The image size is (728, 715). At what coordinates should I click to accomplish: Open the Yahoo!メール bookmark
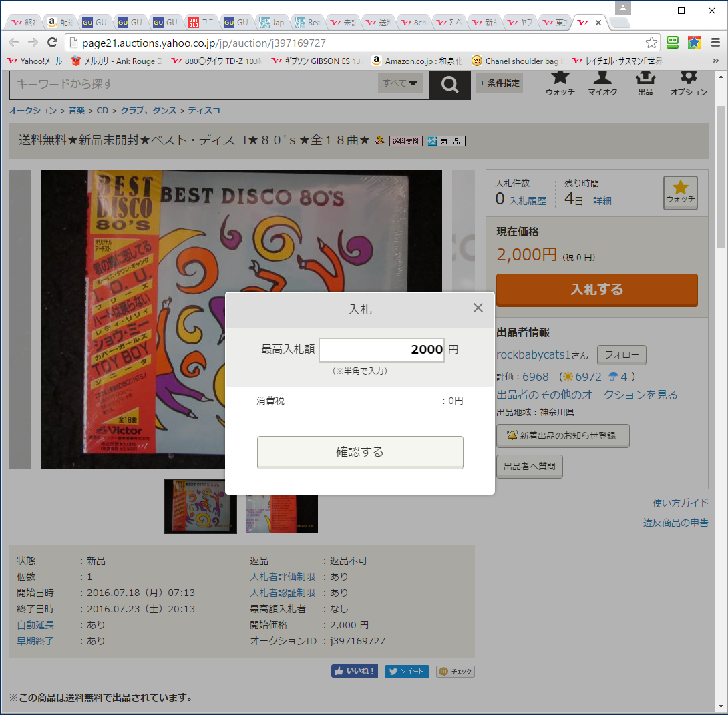(x=35, y=61)
